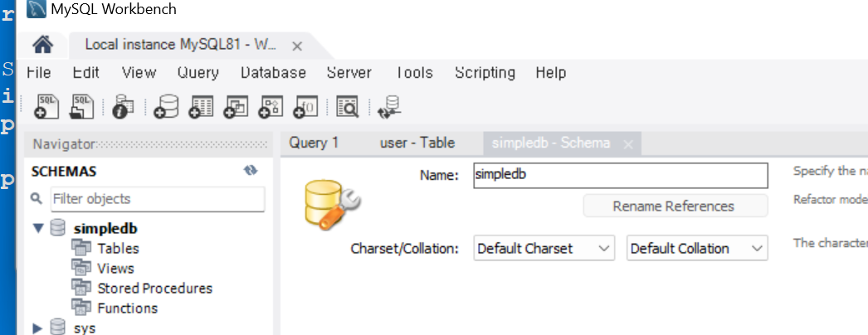Image resolution: width=868 pixels, height=335 pixels.
Task: Click the Tables folder icon
Action: [x=80, y=248]
